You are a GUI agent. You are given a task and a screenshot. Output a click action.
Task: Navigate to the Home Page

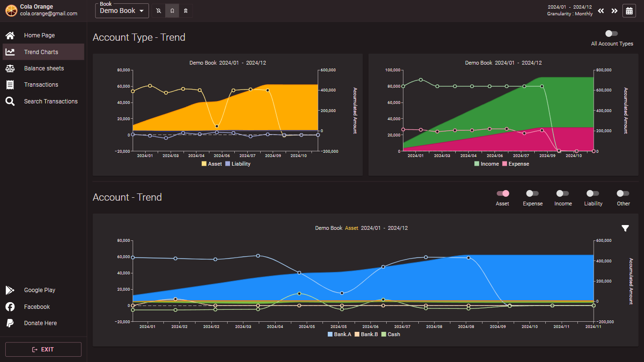pos(39,35)
